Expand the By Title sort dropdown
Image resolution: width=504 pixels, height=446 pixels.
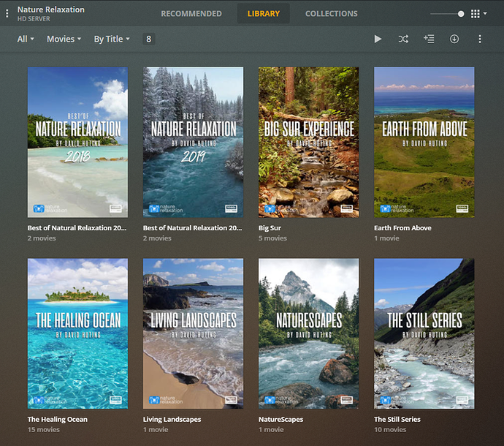point(112,39)
